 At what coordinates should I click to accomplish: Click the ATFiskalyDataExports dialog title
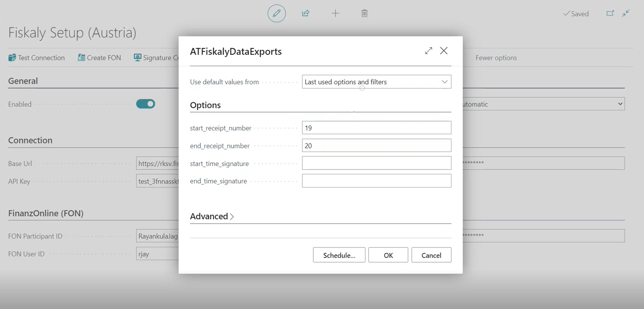click(236, 51)
